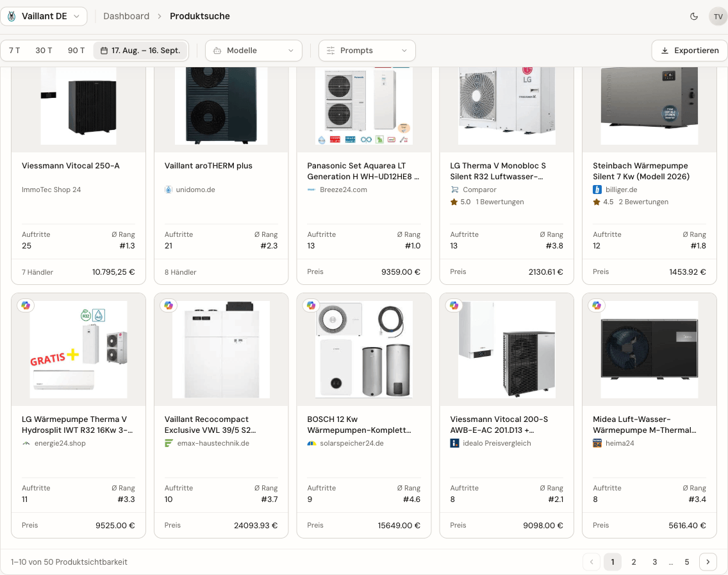Click the 7 Händler label
The height and width of the screenshot is (575, 728).
click(x=38, y=272)
